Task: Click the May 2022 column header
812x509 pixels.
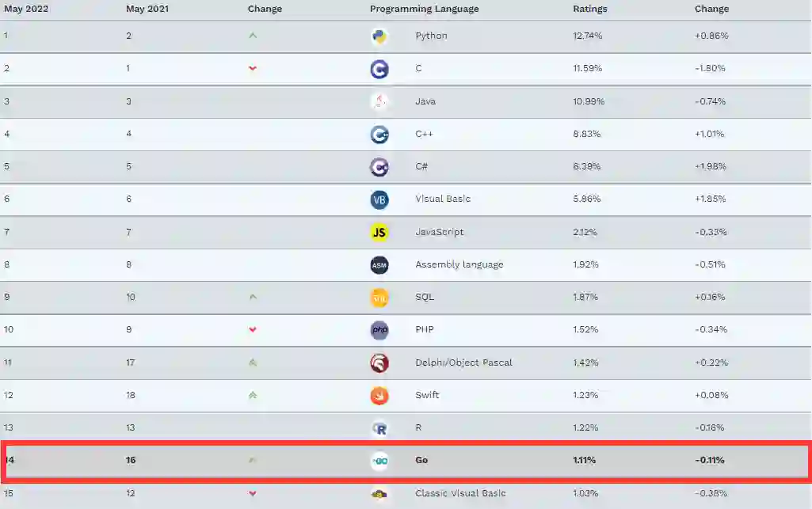Action: tap(28, 9)
